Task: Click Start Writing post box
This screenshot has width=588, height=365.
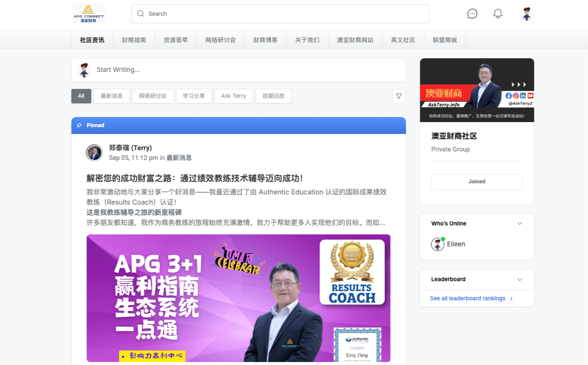Action: [238, 70]
